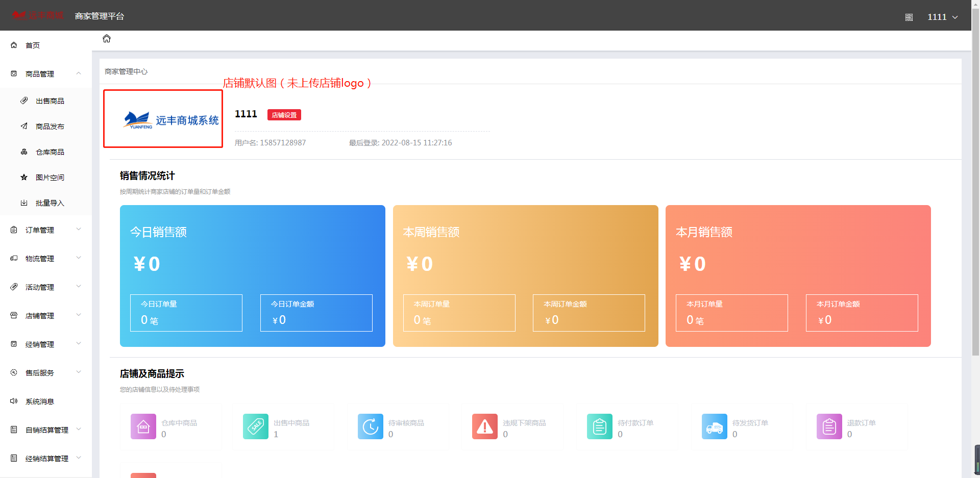Click the 待审核商品 link text
The image size is (980, 478).
(x=406, y=423)
